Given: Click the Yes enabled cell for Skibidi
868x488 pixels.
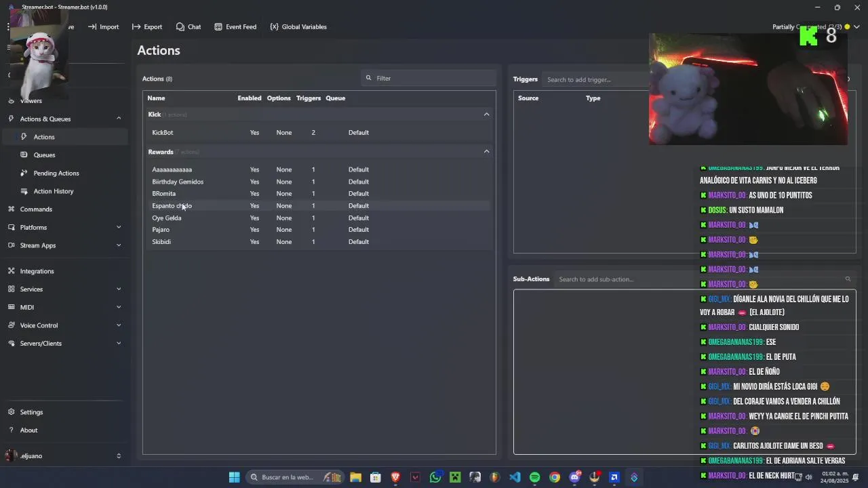Looking at the screenshot, I should (254, 242).
